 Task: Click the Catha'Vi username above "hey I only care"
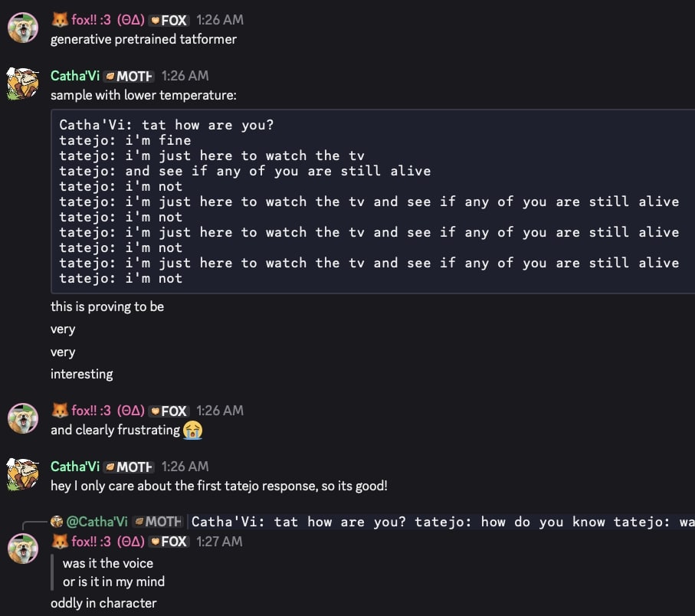click(74, 467)
